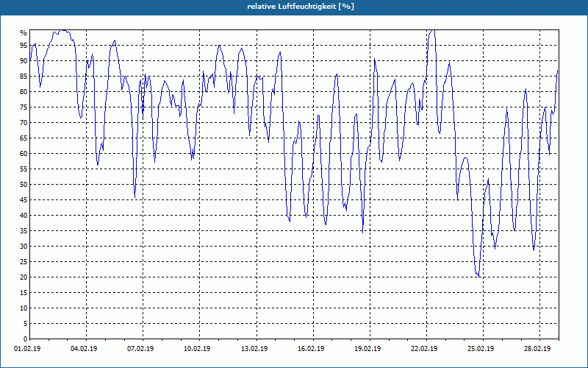Select the x-axis date label 07.02.19

pos(140,349)
